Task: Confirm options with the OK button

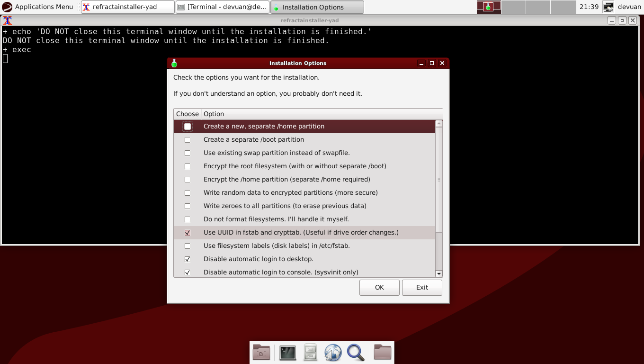Action: pos(379,287)
